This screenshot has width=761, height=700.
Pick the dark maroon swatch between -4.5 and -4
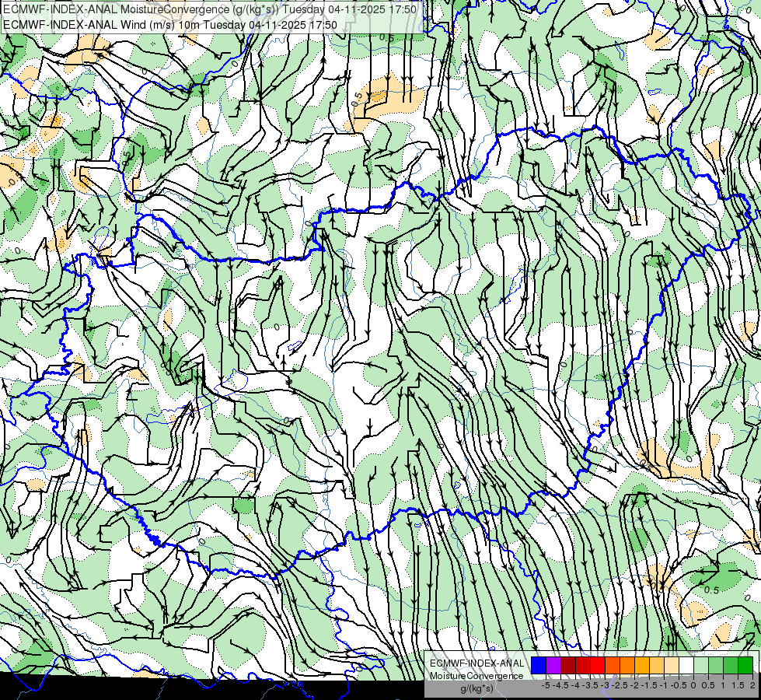[x=568, y=665]
